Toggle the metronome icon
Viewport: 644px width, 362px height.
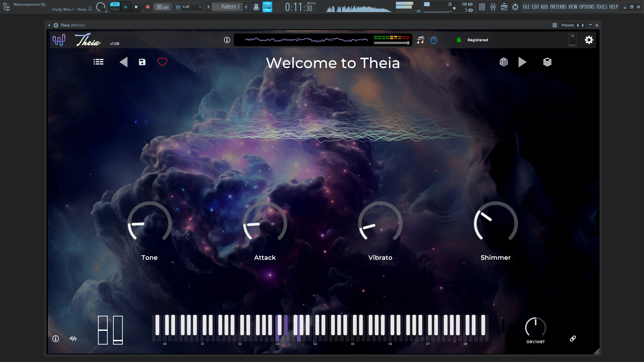pos(256,7)
